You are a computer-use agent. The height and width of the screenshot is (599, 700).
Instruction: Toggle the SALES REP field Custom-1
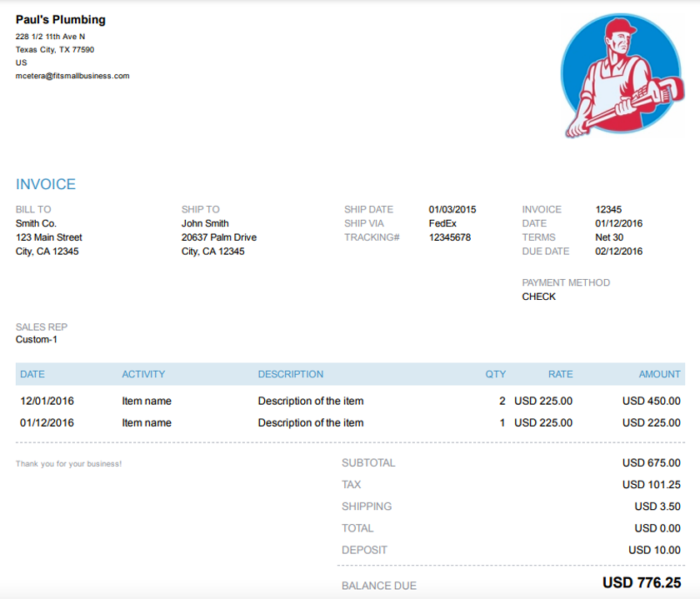[x=37, y=339]
